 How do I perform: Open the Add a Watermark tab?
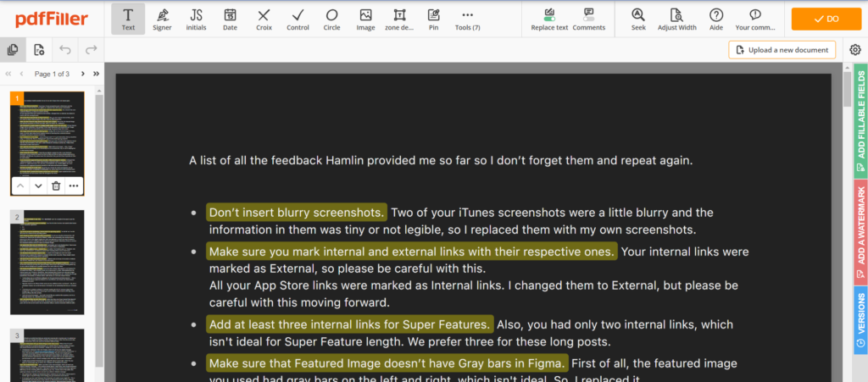pyautogui.click(x=860, y=228)
